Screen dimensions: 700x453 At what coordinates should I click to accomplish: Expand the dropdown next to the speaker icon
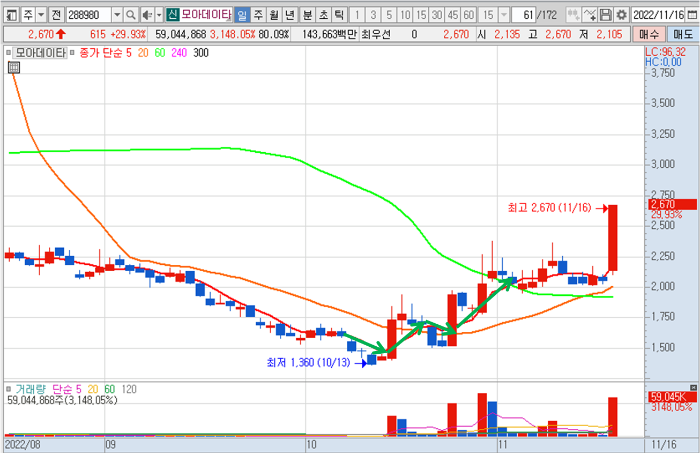pyautogui.click(x=159, y=15)
